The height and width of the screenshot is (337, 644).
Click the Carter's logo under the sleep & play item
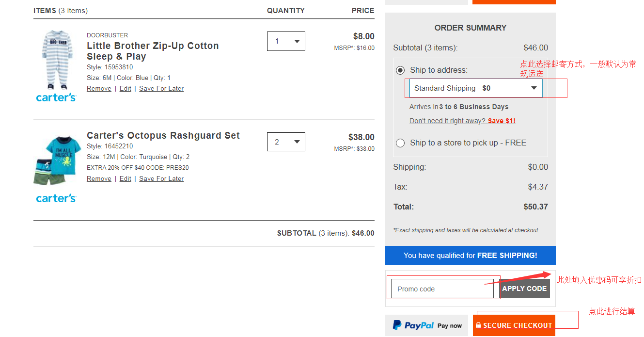(56, 97)
